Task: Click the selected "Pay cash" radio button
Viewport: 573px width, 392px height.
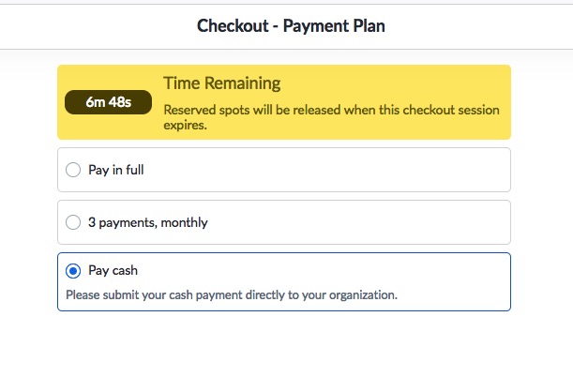Action: point(73,271)
